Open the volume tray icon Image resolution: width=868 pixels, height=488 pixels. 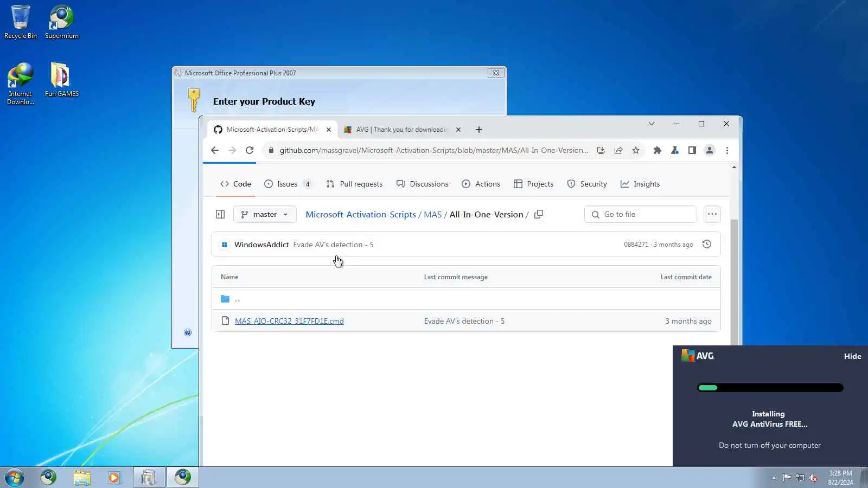click(813, 478)
